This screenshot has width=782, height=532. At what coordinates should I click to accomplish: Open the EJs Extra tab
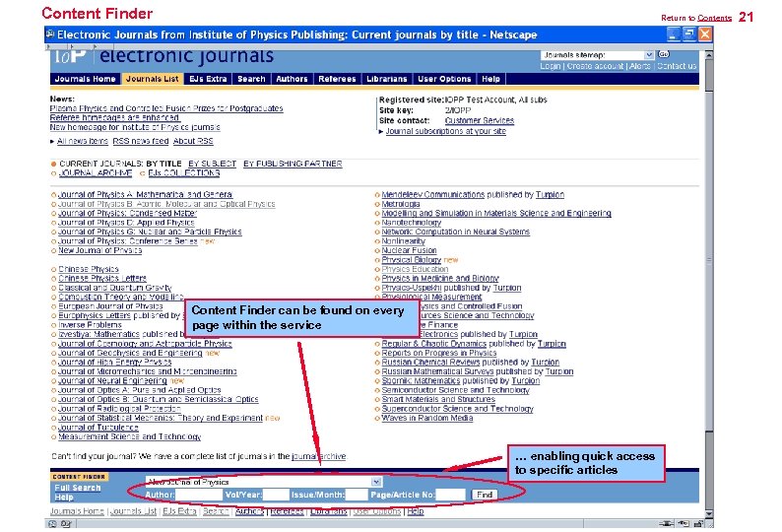coord(208,79)
